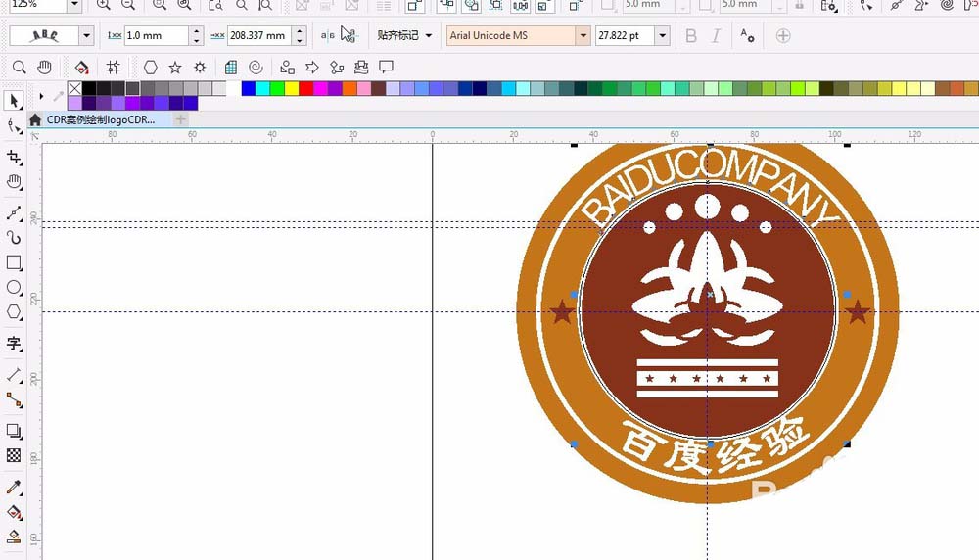Viewport: 979px width, 560px height.
Task: Click the Banner Shapes icon
Action: [361, 67]
